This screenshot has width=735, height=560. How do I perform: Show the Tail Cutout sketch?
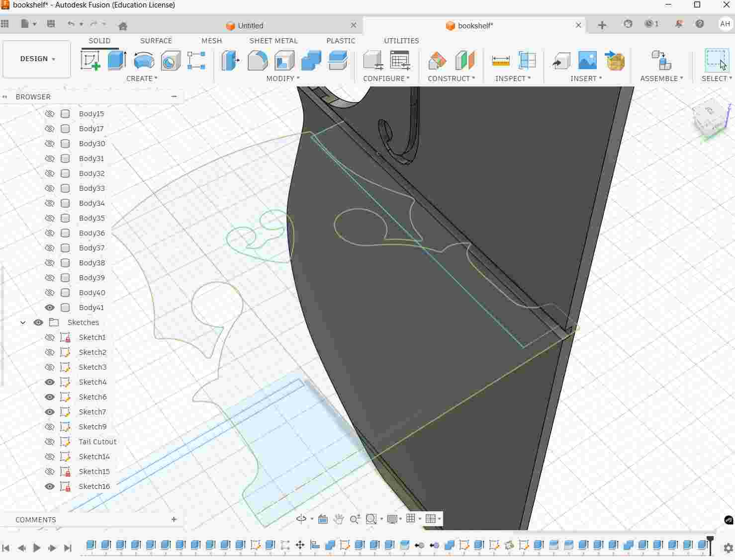pyautogui.click(x=50, y=442)
